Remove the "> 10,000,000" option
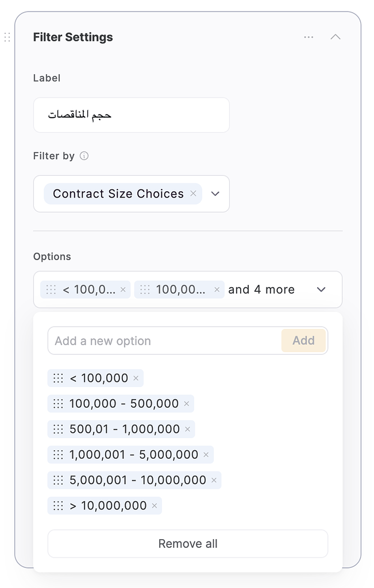The height and width of the screenshot is (588, 374). click(155, 506)
